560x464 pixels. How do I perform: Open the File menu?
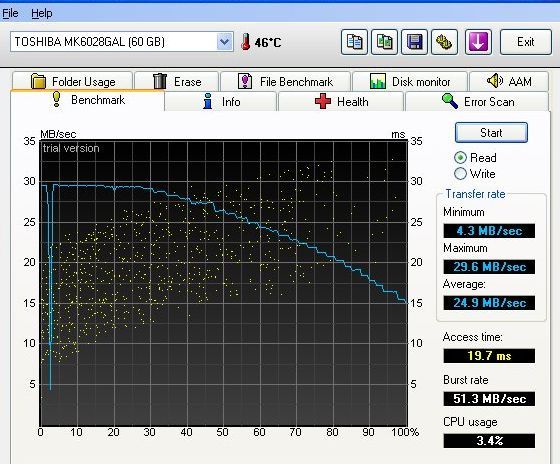point(10,13)
